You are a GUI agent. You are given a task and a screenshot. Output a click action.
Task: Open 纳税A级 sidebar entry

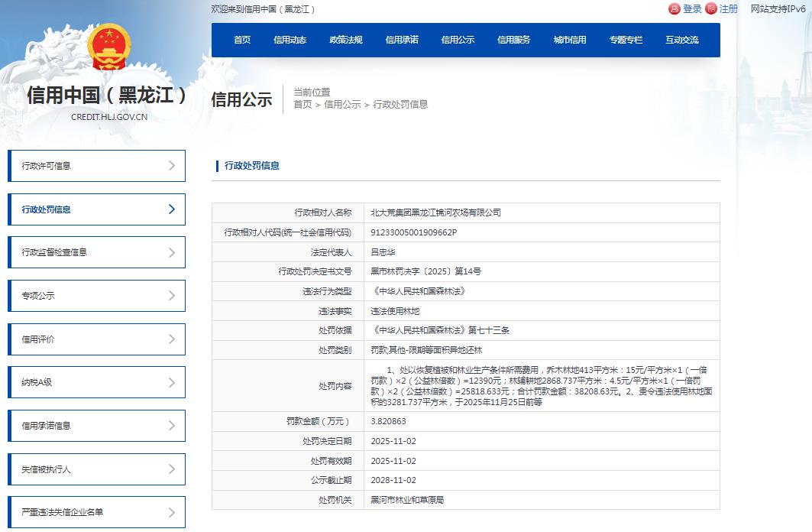(x=96, y=382)
